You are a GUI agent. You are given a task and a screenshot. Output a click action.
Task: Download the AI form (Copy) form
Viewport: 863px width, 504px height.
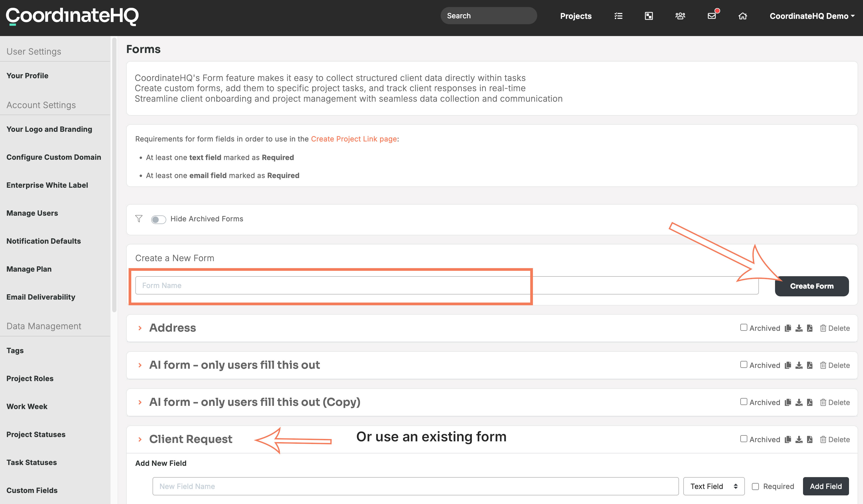pos(799,402)
